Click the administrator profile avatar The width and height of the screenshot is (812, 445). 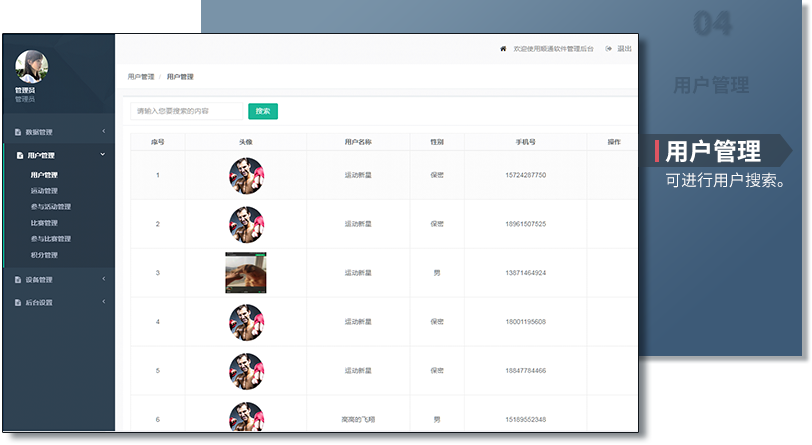point(32,67)
